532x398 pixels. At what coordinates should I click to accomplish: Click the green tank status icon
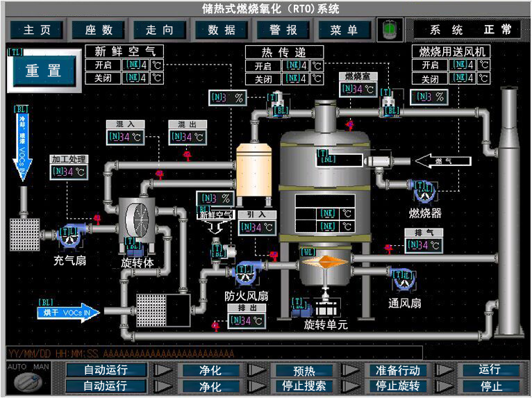click(x=390, y=30)
